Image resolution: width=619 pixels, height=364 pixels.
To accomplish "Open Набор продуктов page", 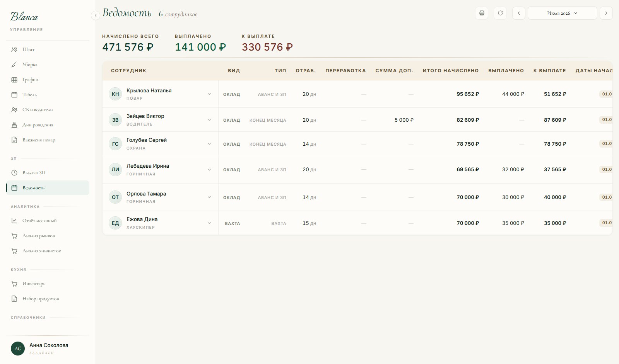I will click(48, 299).
